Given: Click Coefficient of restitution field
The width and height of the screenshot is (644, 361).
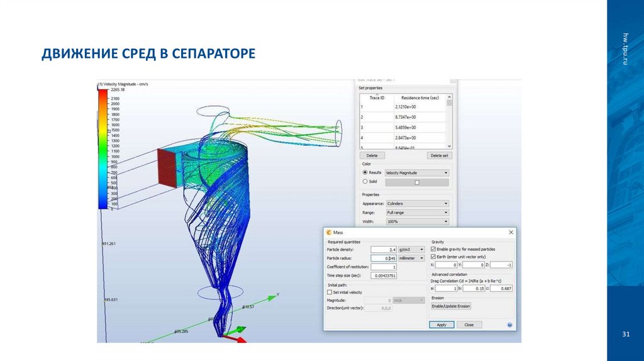Looking at the screenshot, I should tap(384, 267).
